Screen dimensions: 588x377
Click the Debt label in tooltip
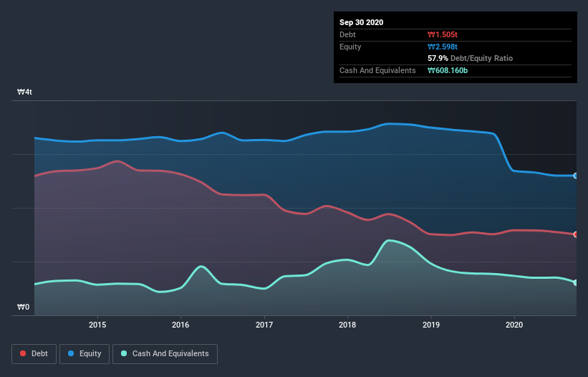click(347, 34)
